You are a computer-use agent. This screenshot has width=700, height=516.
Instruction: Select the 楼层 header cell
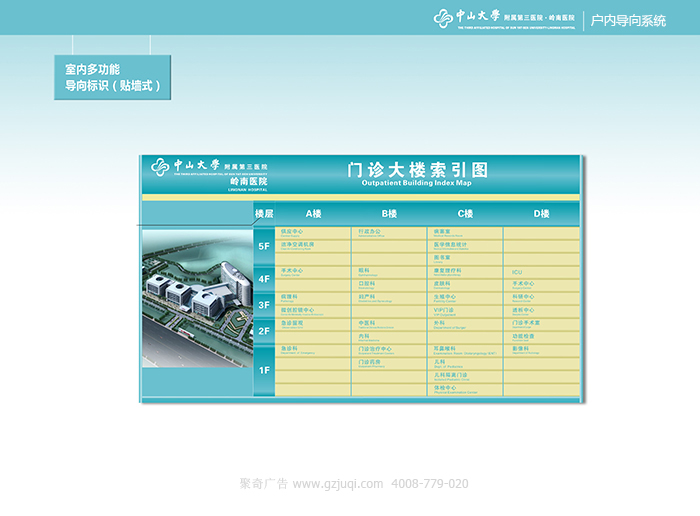click(264, 214)
